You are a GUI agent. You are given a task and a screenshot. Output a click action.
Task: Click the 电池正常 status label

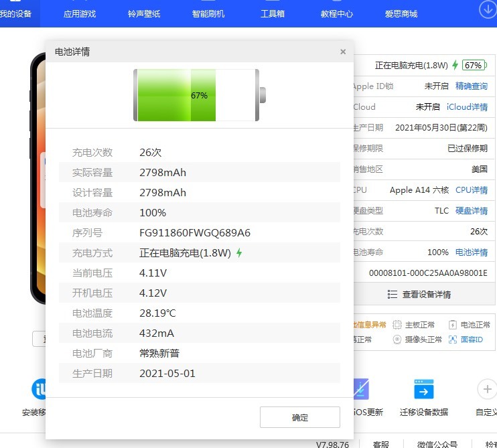click(x=475, y=325)
